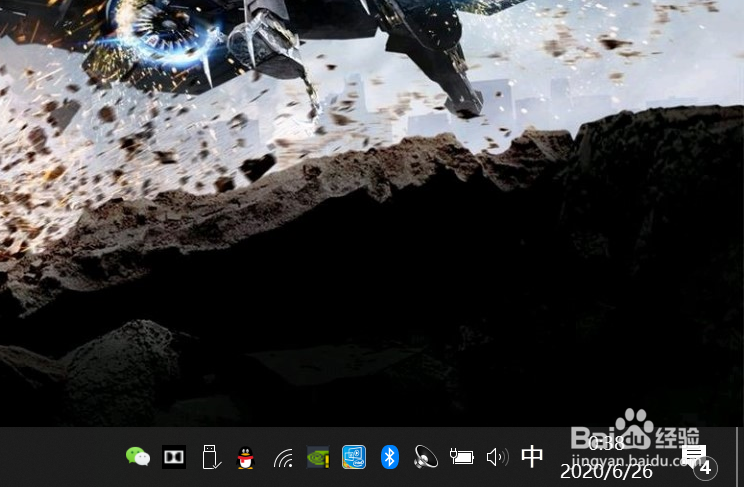Open the Intel graphics tray icon

pyautogui.click(x=354, y=457)
